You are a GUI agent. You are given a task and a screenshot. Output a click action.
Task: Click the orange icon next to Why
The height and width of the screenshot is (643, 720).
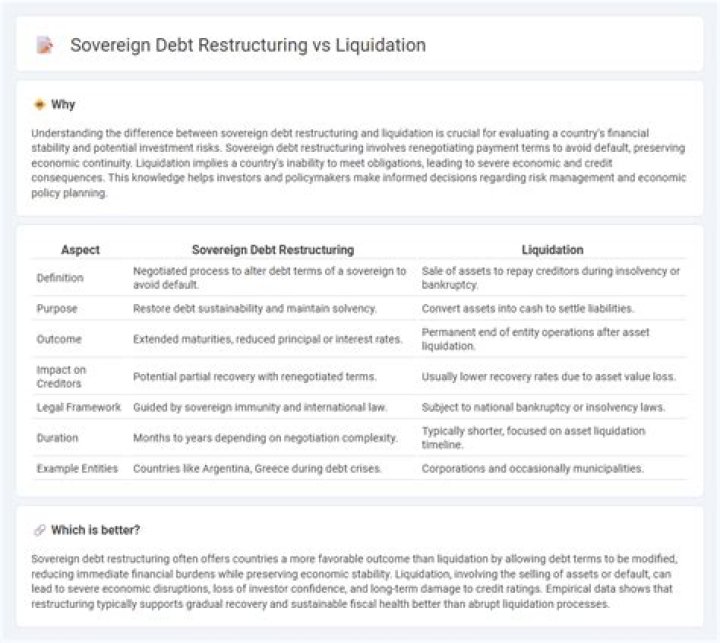[39, 104]
